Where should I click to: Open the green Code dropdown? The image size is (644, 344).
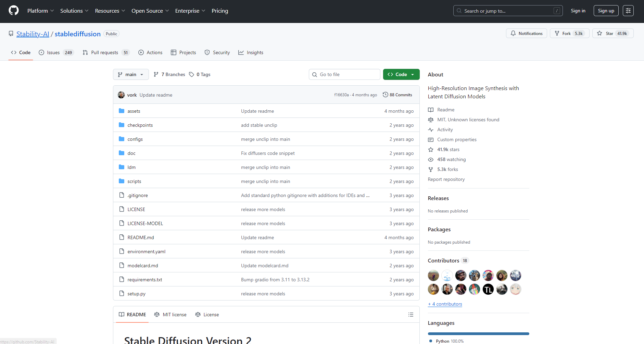(x=401, y=74)
